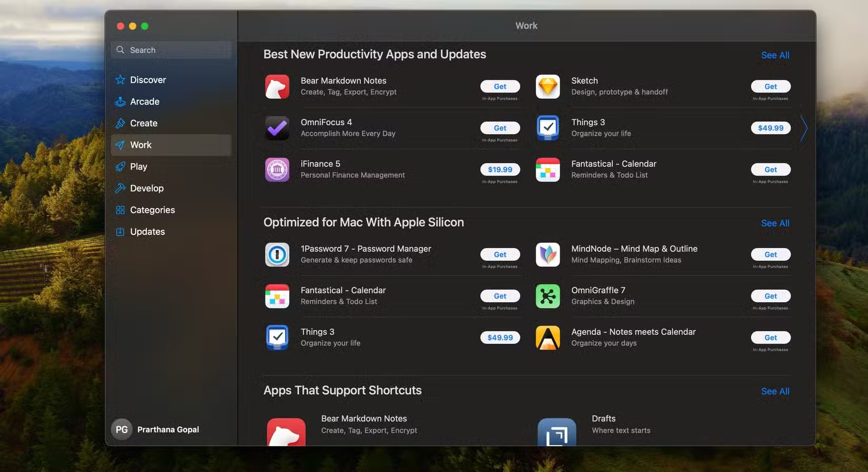The height and width of the screenshot is (472, 868).
Task: See all Best New Productivity Apps
Action: coord(775,55)
